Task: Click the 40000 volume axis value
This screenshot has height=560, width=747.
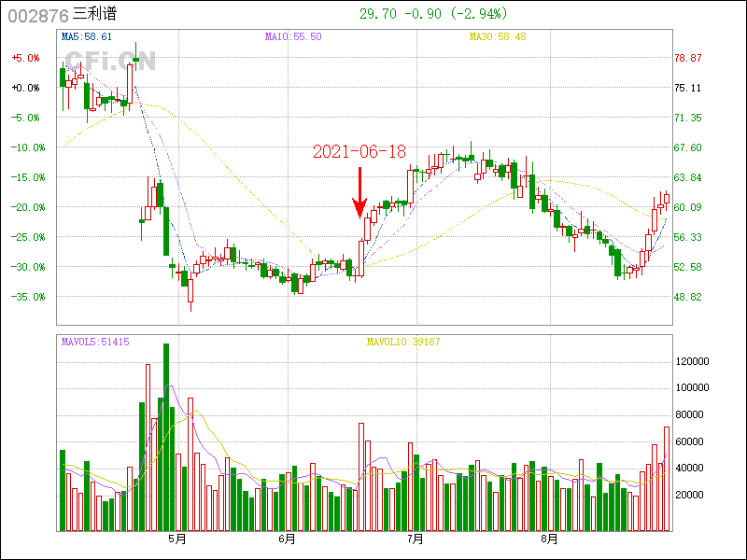Action: click(690, 469)
